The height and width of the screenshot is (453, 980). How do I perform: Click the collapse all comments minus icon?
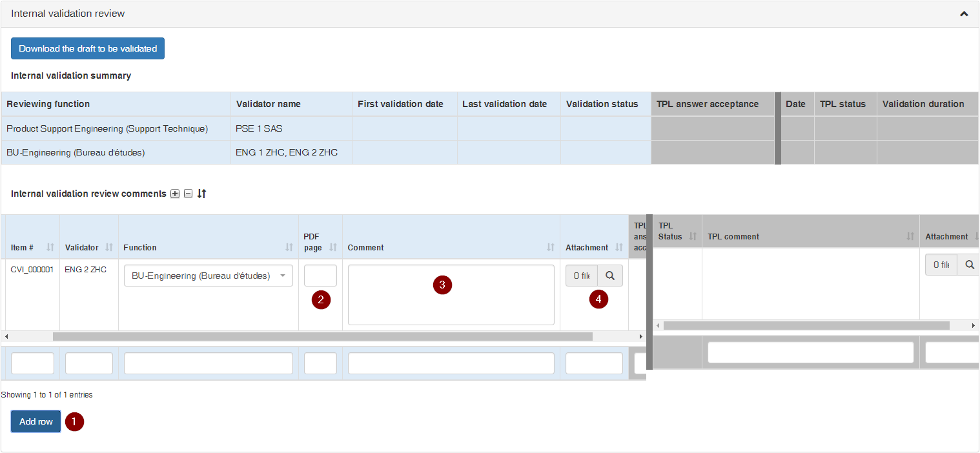[189, 194]
